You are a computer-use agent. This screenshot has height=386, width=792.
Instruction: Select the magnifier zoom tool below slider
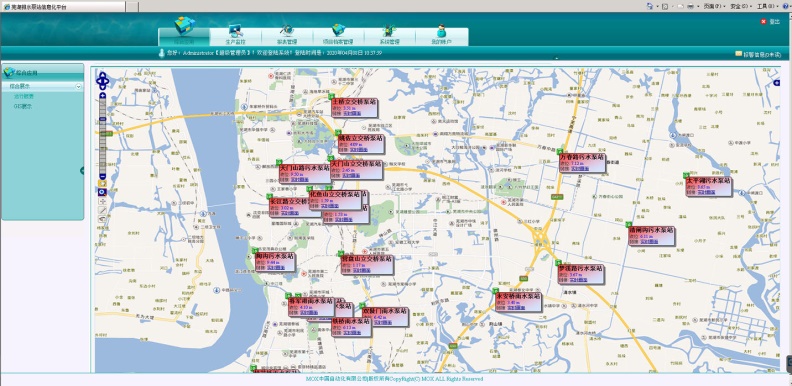click(x=103, y=192)
